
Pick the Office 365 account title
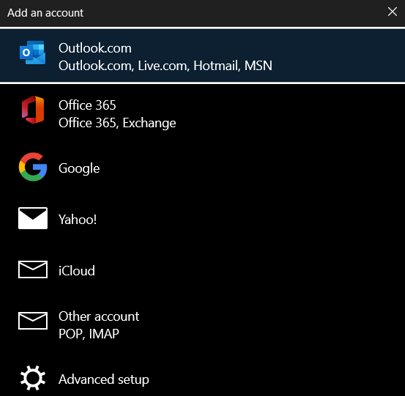coord(87,105)
